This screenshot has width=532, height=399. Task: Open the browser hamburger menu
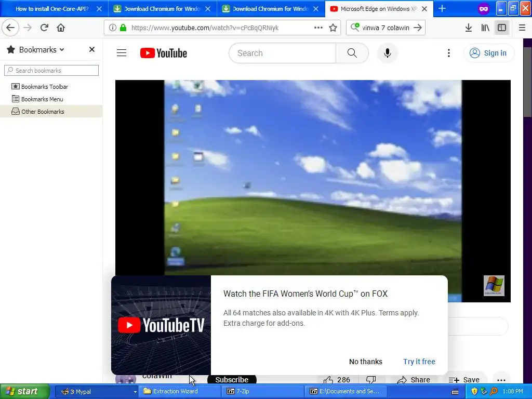pyautogui.click(x=522, y=28)
